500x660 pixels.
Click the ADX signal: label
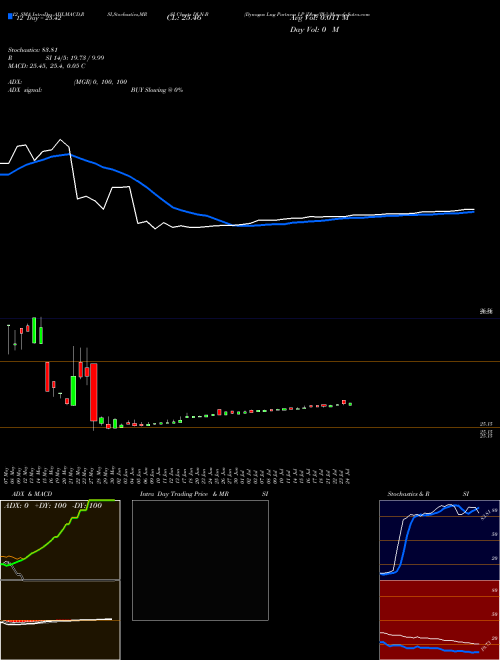(x=25, y=90)
